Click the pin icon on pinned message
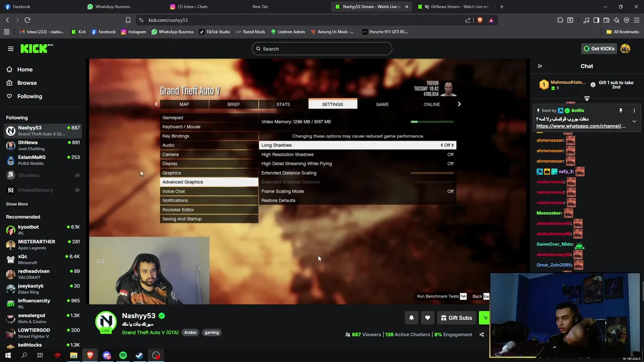Viewport: 644px width, 362px height. (x=621, y=111)
